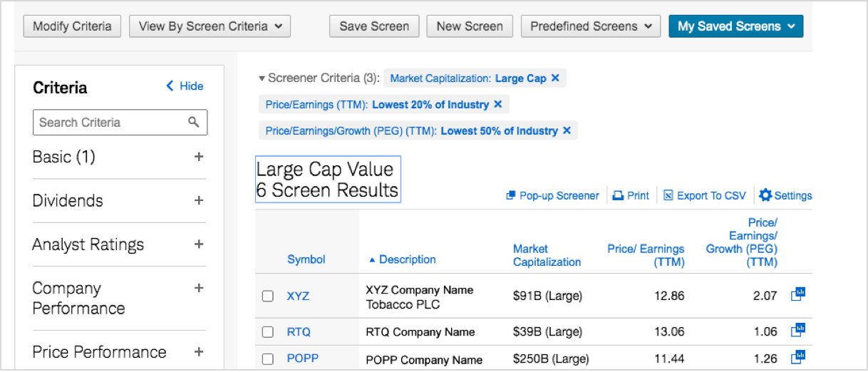Remove the Market Capitalization Large Cap filter

click(555, 78)
